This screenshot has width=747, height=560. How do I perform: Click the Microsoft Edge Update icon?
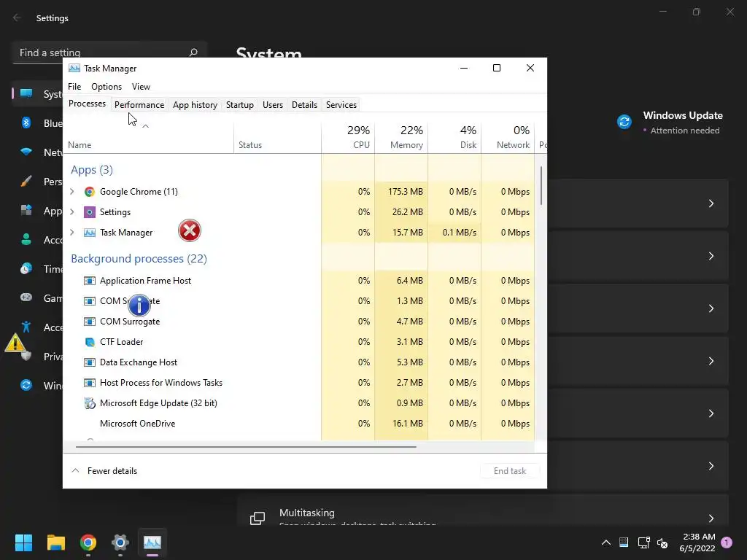click(89, 403)
